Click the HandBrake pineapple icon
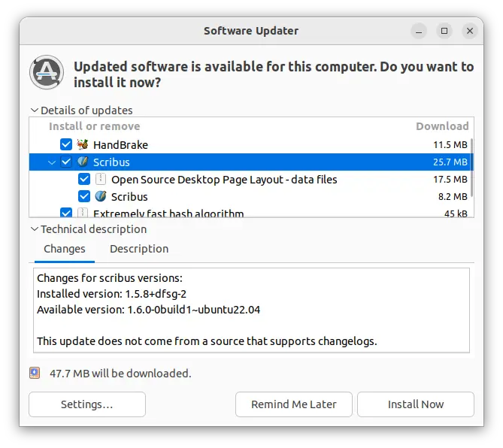503x448 pixels. [83, 144]
